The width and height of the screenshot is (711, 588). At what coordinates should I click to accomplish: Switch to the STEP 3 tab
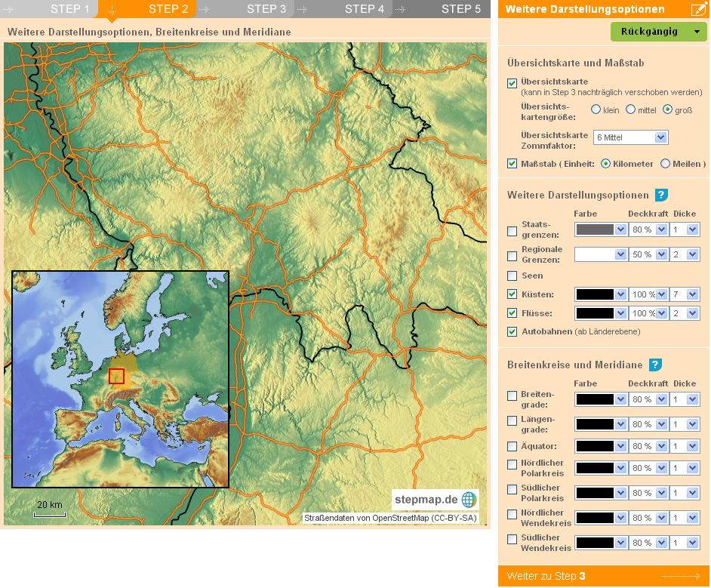point(266,9)
